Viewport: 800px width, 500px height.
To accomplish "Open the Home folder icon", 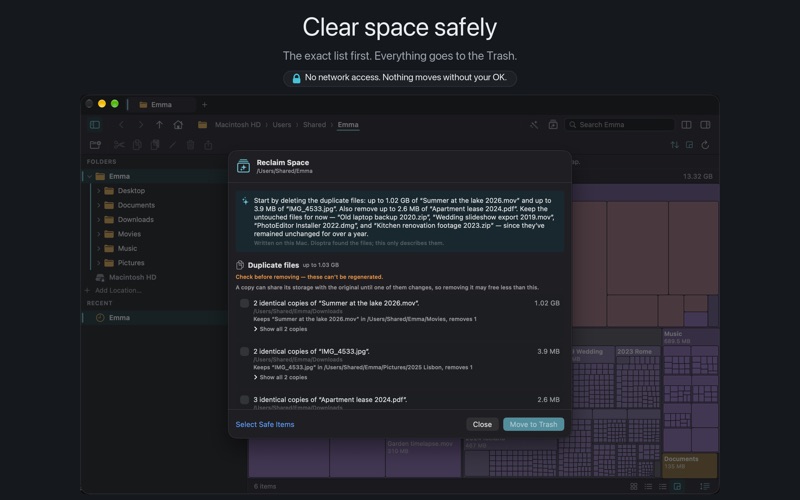I will [x=178, y=124].
